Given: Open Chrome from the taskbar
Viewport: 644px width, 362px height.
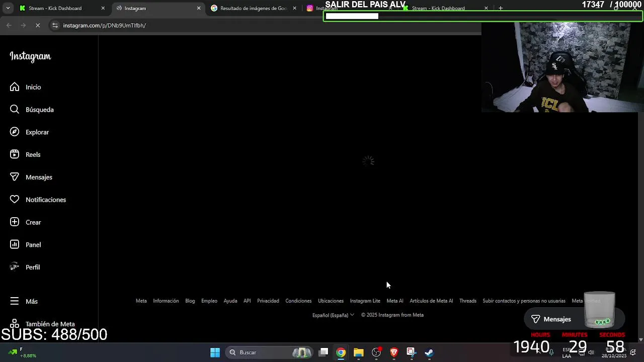Looking at the screenshot, I should (x=341, y=352).
